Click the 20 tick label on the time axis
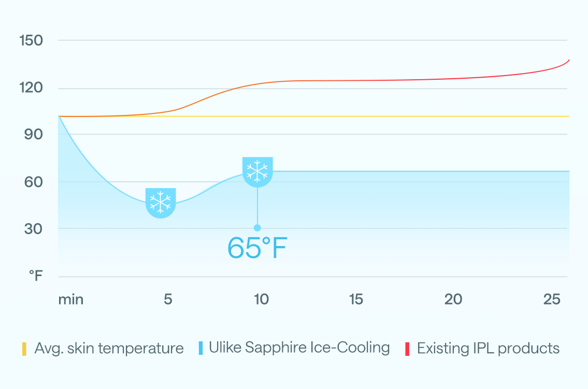 [x=453, y=299]
